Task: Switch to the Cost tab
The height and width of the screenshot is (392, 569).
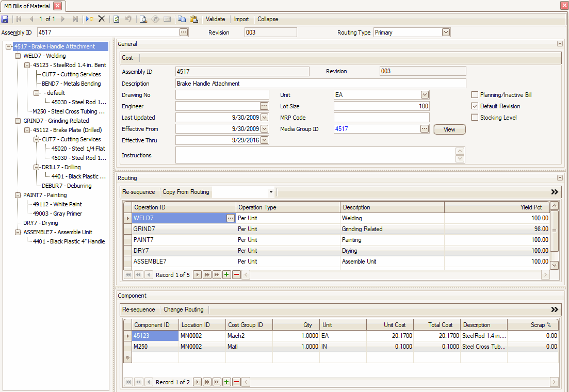Action: point(127,58)
